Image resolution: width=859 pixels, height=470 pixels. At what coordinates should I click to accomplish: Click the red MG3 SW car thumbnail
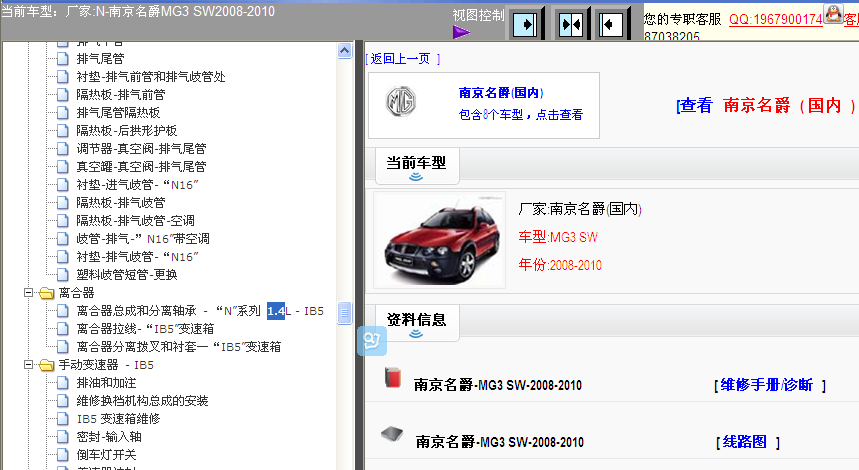(x=439, y=240)
